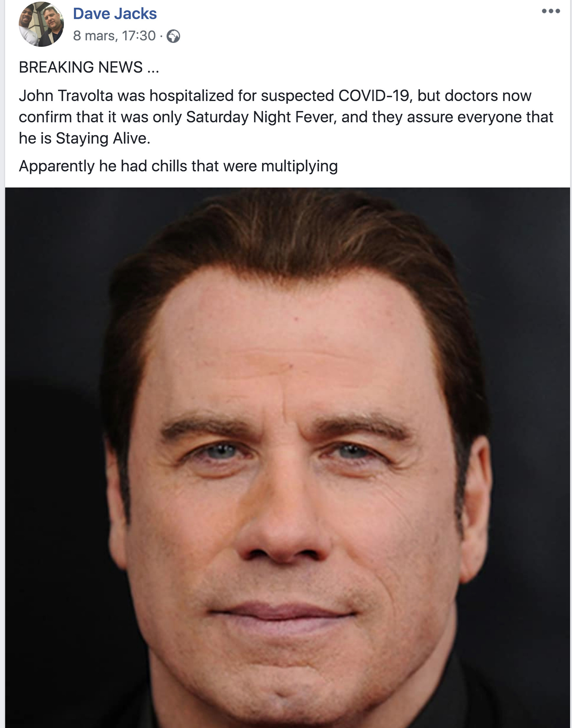572x728 pixels.
Task: Open Dave Jacks' round profile picture
Action: (41, 24)
